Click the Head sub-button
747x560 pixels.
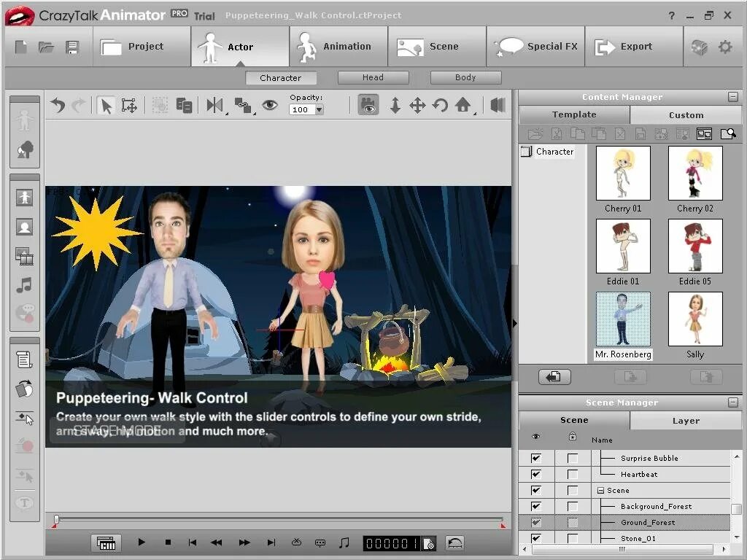click(373, 77)
